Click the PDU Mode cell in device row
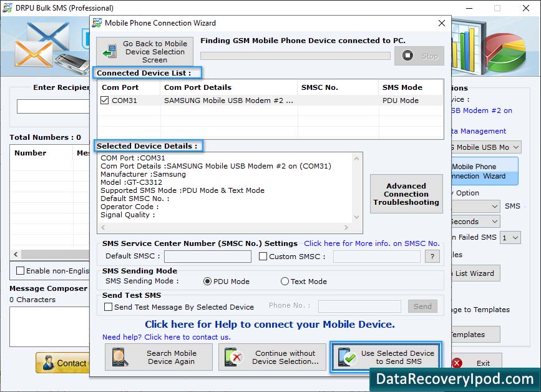 click(x=400, y=100)
